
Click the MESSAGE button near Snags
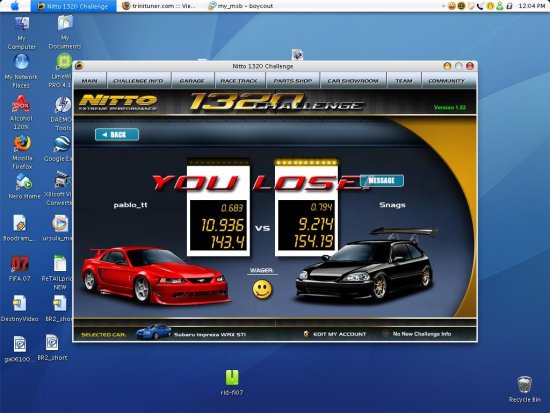[x=382, y=180]
